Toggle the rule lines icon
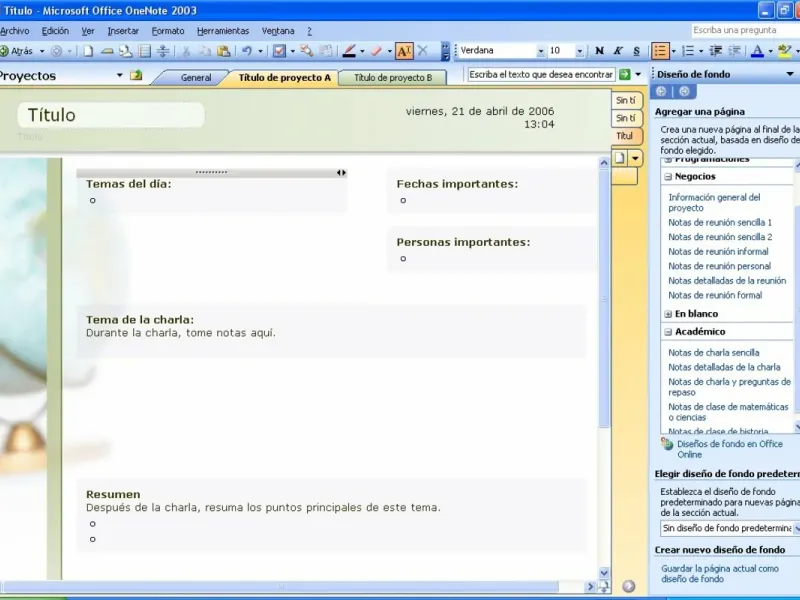800x600 pixels. pos(144,51)
